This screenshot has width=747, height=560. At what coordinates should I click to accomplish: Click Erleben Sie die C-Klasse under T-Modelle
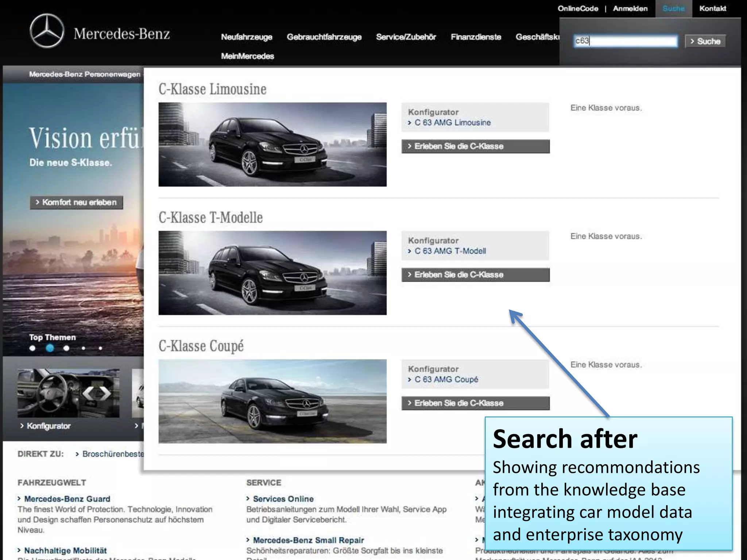tap(475, 275)
